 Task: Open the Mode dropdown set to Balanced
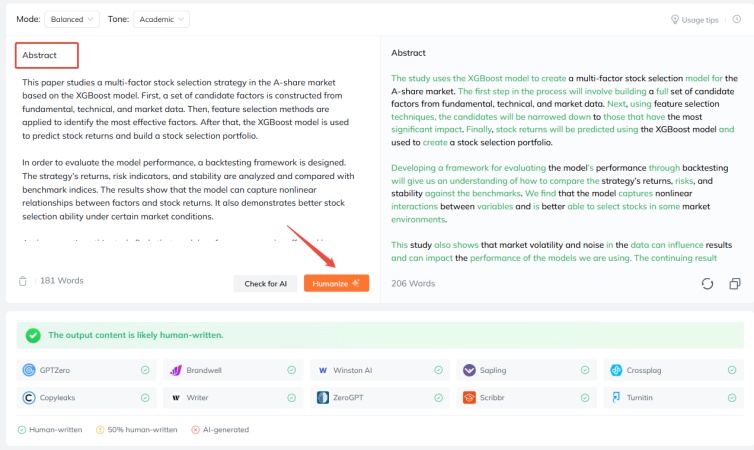tap(71, 19)
